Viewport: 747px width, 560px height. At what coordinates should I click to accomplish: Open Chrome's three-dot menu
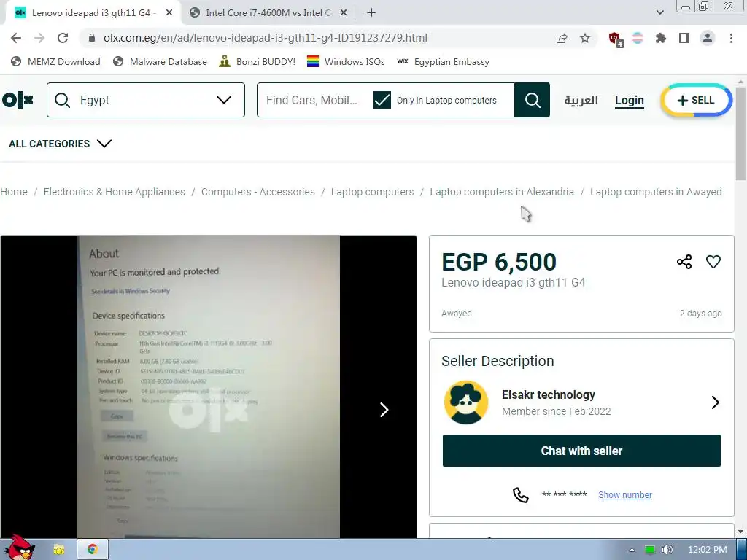(731, 38)
